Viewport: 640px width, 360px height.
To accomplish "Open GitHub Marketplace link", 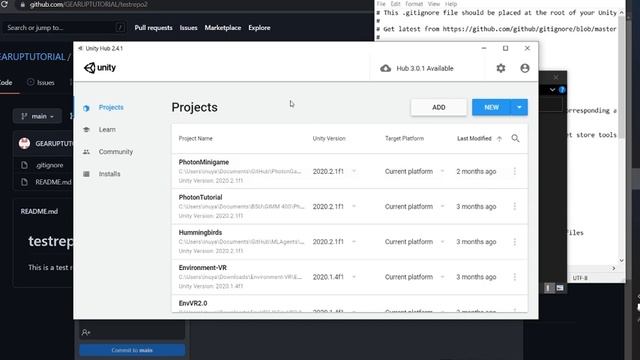I will (223, 28).
